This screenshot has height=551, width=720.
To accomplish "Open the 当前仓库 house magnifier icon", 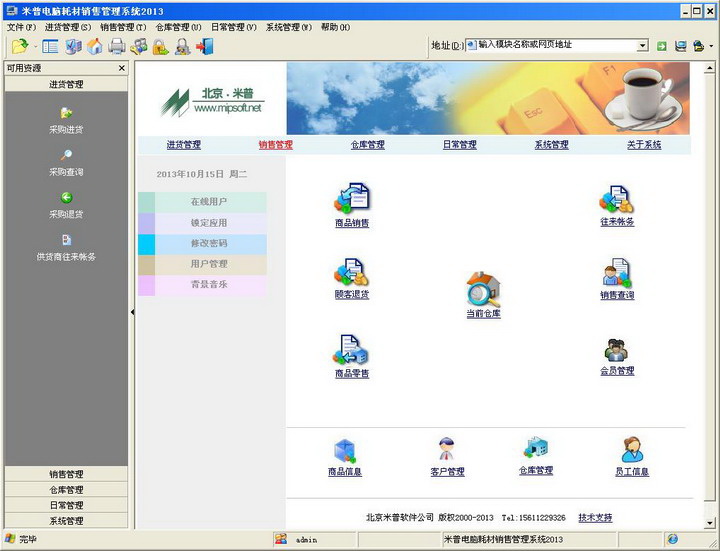I will pyautogui.click(x=484, y=289).
